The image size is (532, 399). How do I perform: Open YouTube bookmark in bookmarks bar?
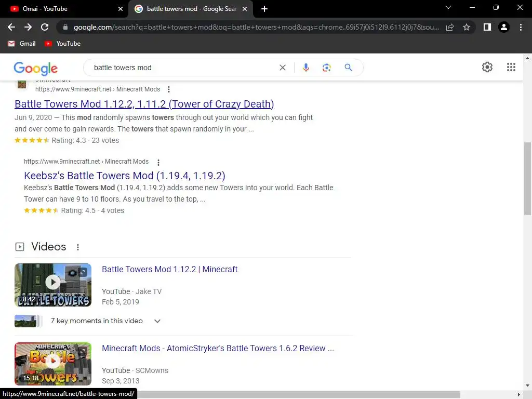click(63, 44)
